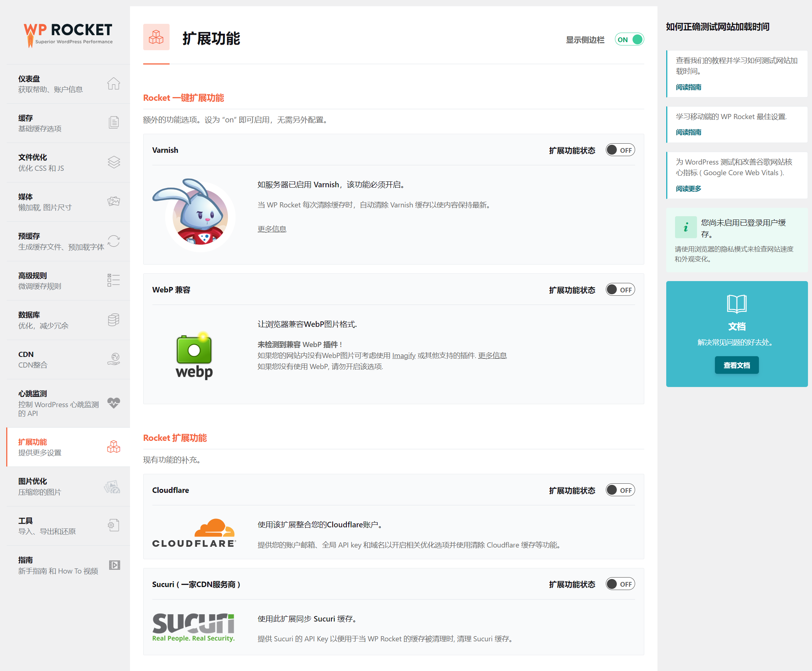Click 更多信息 link under Varnish

tap(272, 229)
